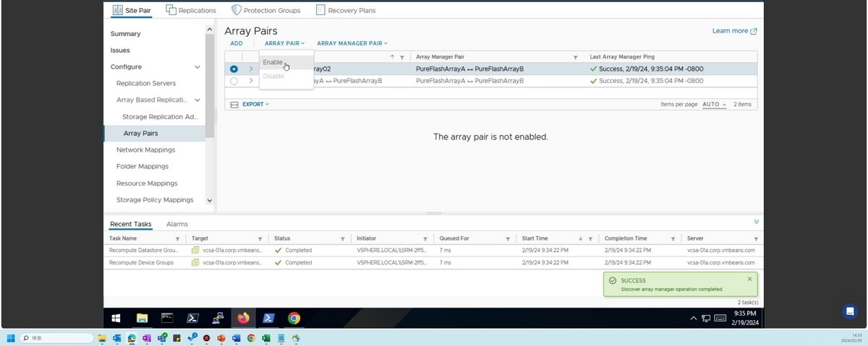Viewport: 868px width, 346px height.
Task: Choose Disable from Array Pair menu
Action: click(x=286, y=76)
